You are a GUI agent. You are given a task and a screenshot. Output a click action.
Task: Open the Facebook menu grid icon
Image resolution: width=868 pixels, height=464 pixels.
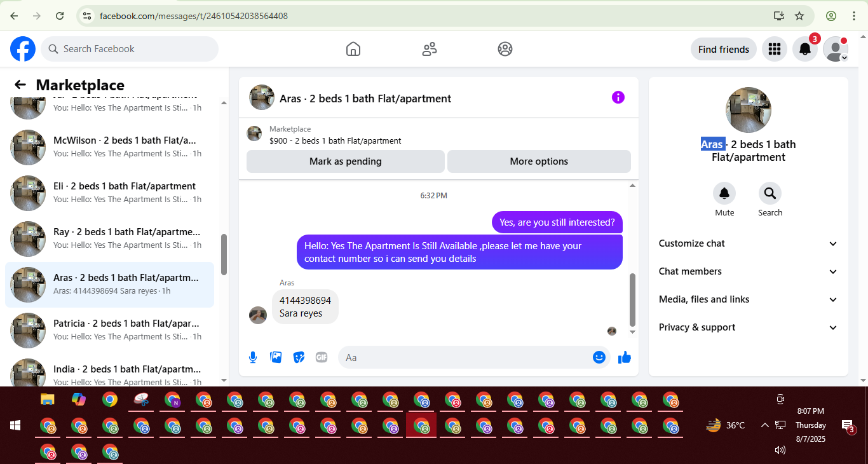(774, 49)
